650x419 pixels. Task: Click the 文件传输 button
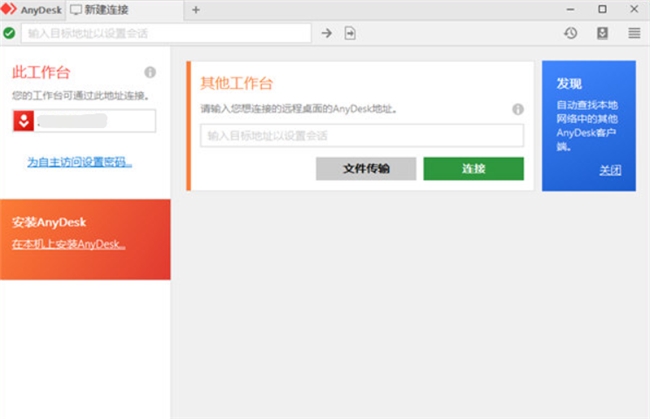coord(366,169)
